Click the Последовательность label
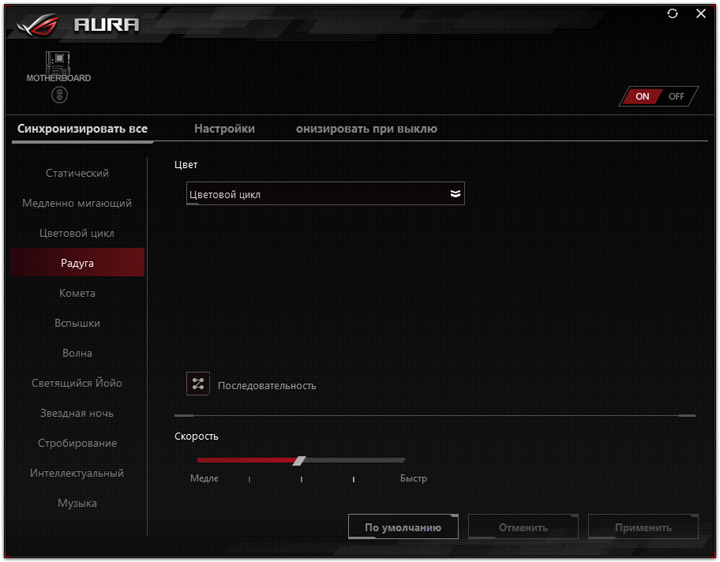The height and width of the screenshot is (562, 720). [267, 386]
